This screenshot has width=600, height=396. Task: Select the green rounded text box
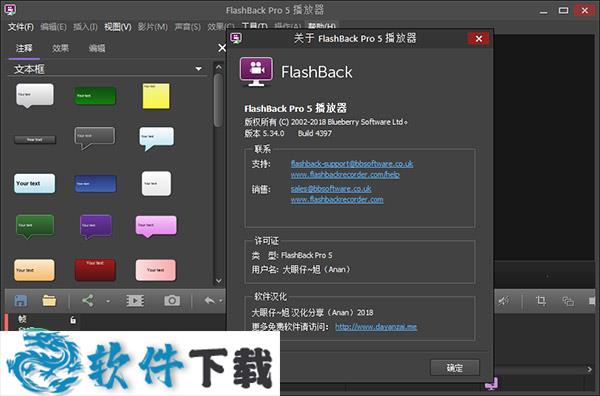[x=95, y=96]
